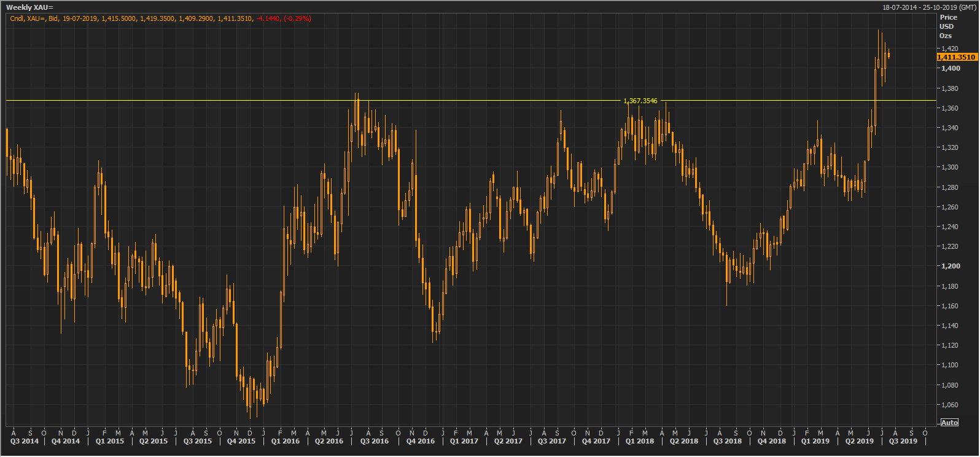This screenshot has width=980, height=457.
Task: Click the Bid label in the legend
Action: click(53, 18)
